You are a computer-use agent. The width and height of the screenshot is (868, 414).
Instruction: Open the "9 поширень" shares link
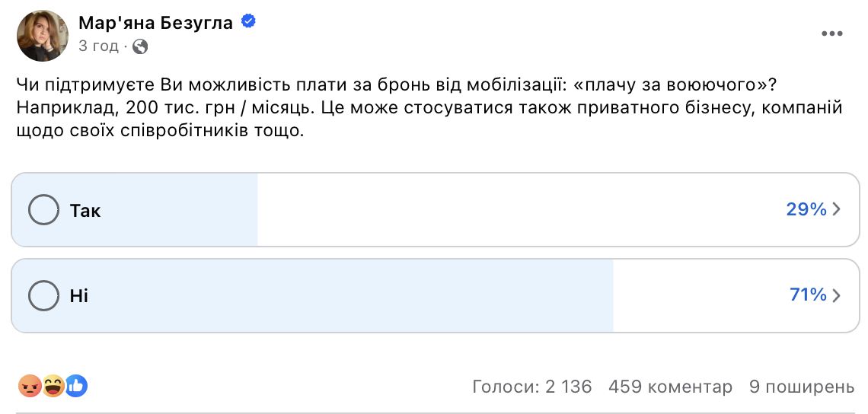802,387
